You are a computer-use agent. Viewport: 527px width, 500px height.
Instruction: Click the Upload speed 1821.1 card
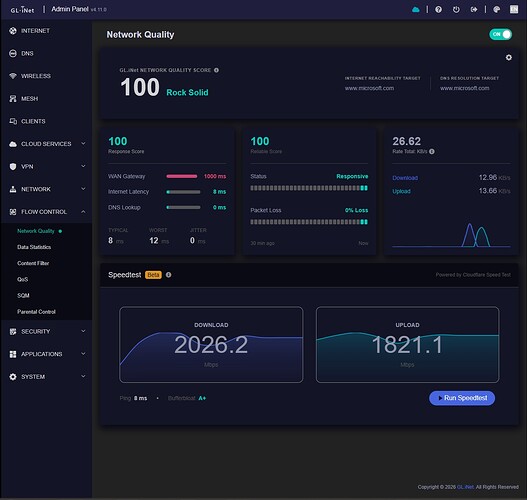point(407,344)
